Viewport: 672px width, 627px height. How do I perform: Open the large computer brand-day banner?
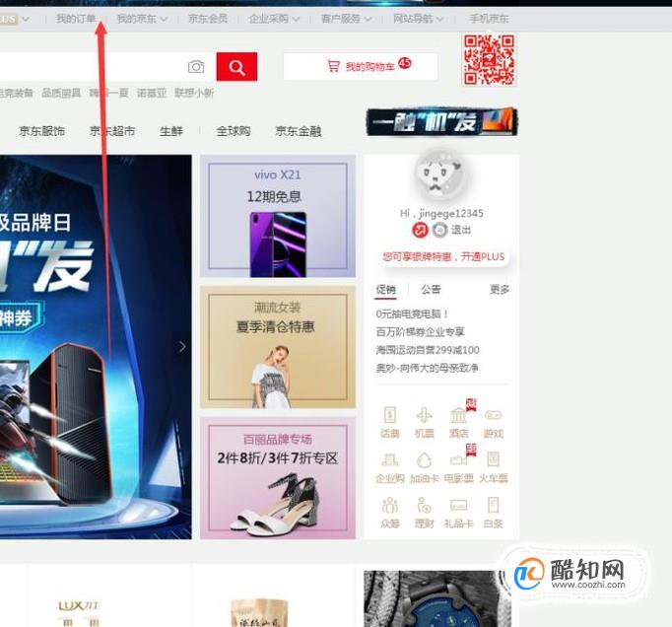[96, 347]
